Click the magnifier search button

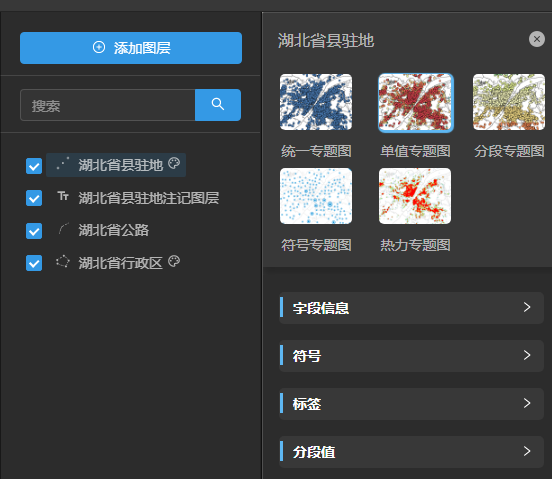coord(218,105)
